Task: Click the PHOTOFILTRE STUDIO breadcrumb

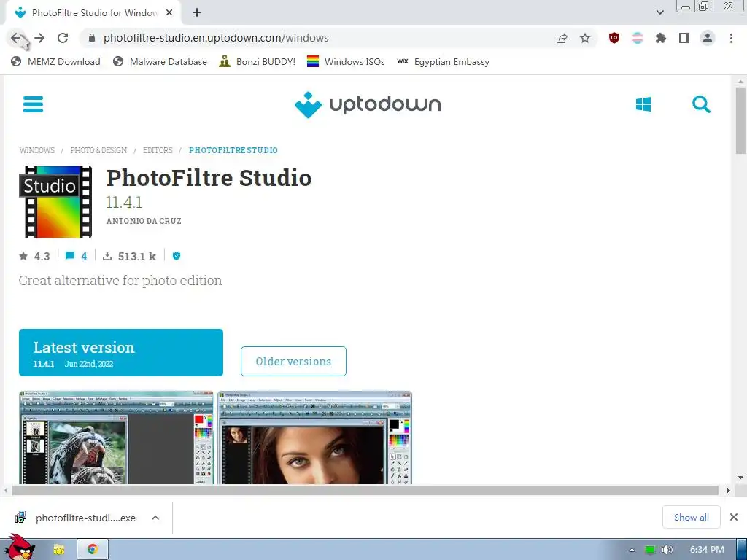Action: tap(233, 150)
